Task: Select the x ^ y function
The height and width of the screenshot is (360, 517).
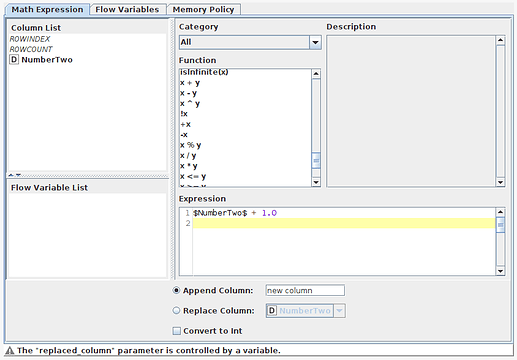Action: (190, 103)
